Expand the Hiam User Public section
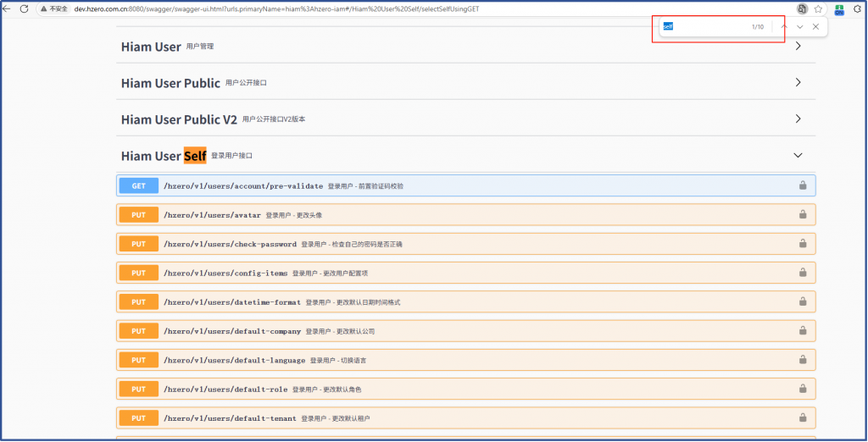 [x=798, y=83]
